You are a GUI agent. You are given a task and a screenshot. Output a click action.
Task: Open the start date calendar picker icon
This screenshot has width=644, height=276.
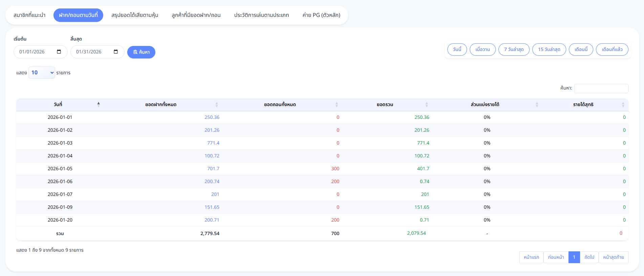point(59,52)
